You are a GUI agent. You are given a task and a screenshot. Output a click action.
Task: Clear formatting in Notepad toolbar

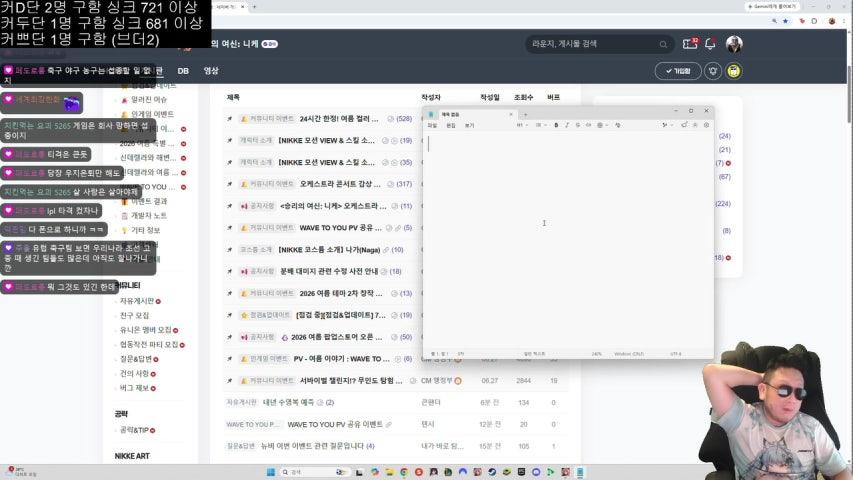(x=618, y=125)
